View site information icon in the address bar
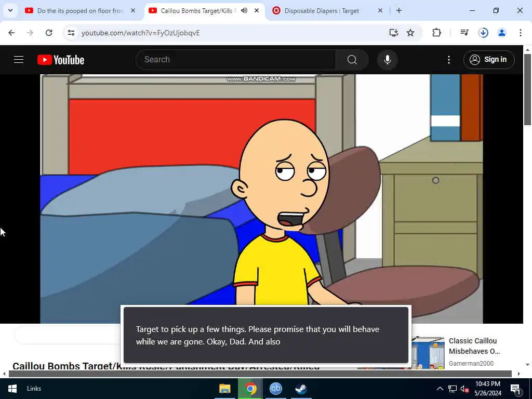Screen dimensions: 532x399 click(71, 33)
